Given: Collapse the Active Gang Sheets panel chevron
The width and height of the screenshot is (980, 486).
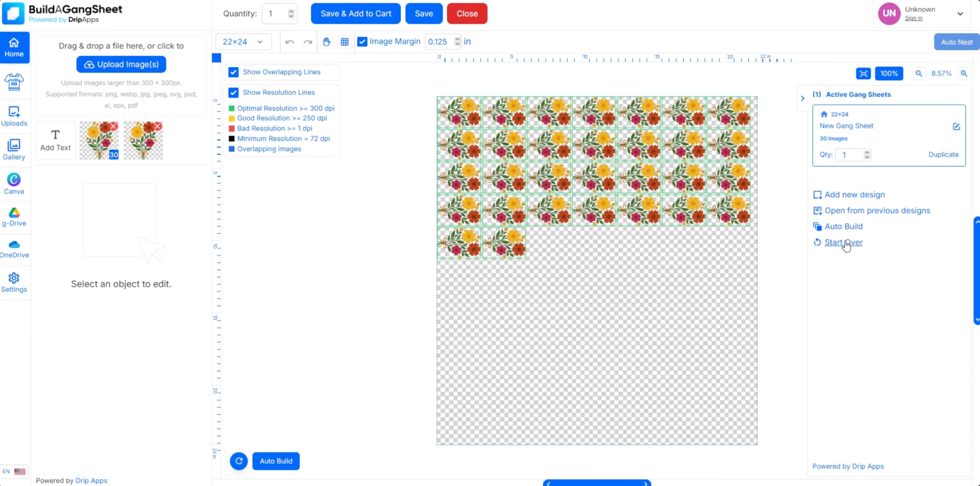Looking at the screenshot, I should (x=802, y=98).
